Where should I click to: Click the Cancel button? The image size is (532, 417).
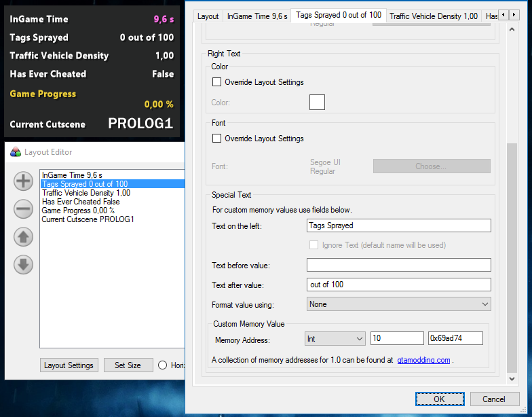[x=494, y=399]
